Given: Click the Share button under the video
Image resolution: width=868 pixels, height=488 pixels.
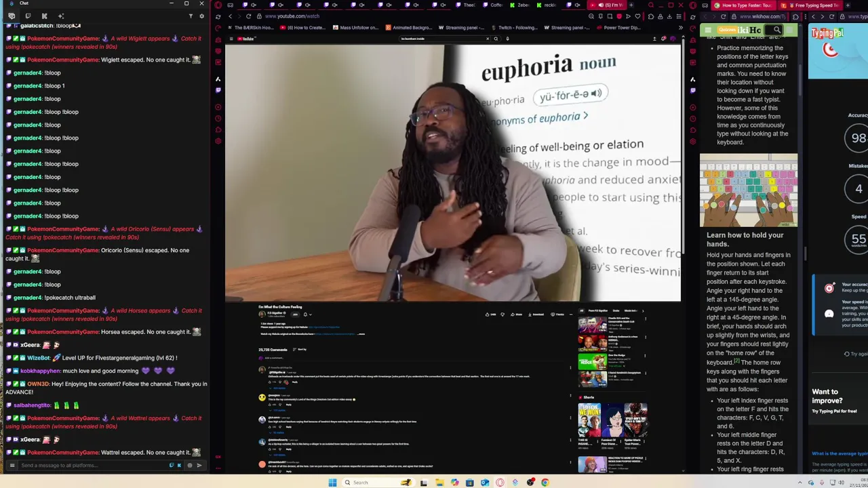Looking at the screenshot, I should (x=516, y=314).
